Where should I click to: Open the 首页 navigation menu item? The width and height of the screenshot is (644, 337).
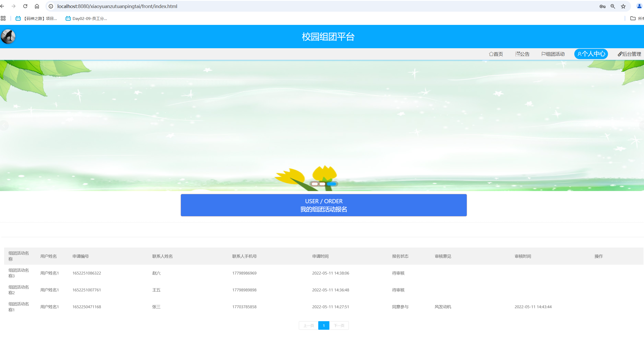[496, 54]
